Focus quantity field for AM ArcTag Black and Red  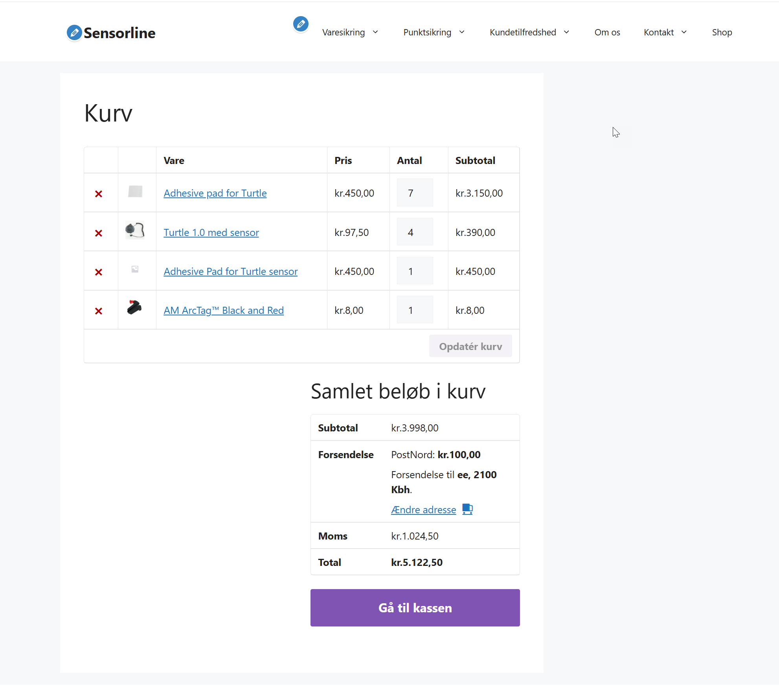[x=415, y=310]
